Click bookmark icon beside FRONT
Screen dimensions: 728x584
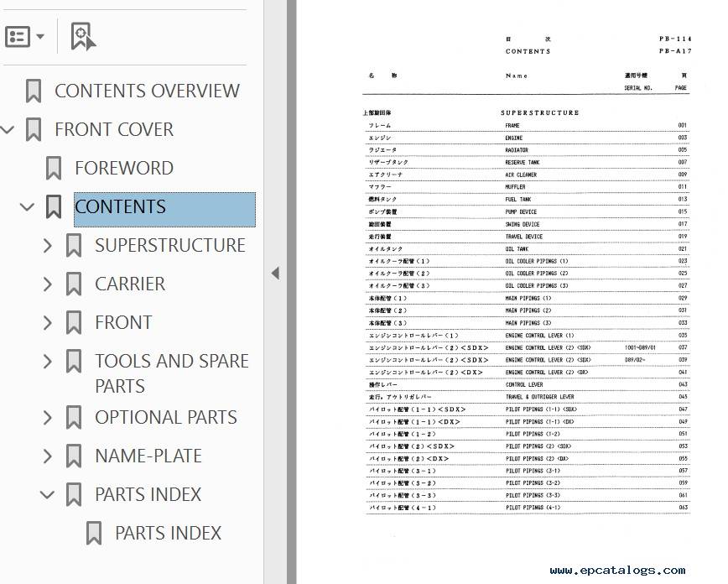(74, 322)
